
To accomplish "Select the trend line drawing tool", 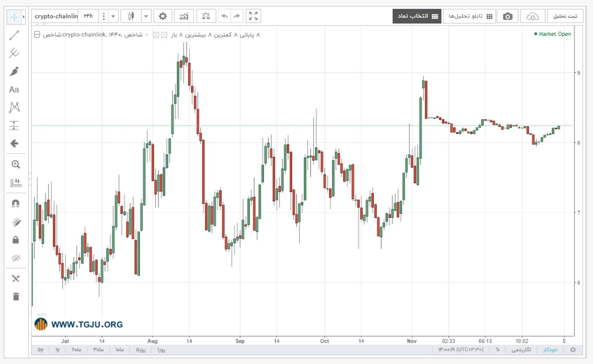I will point(14,35).
